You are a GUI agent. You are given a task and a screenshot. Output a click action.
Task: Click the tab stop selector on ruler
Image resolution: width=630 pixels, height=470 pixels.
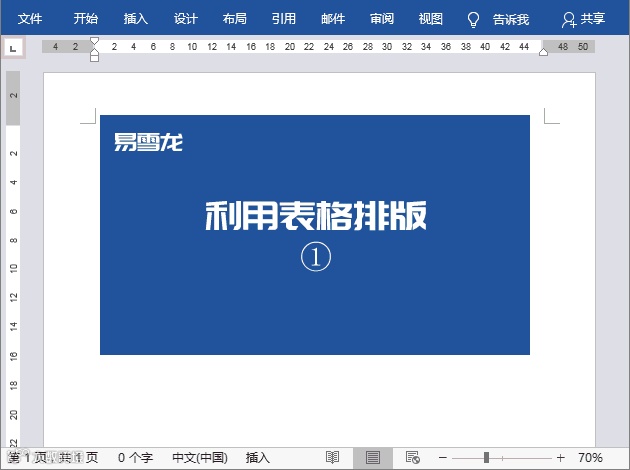click(13, 48)
